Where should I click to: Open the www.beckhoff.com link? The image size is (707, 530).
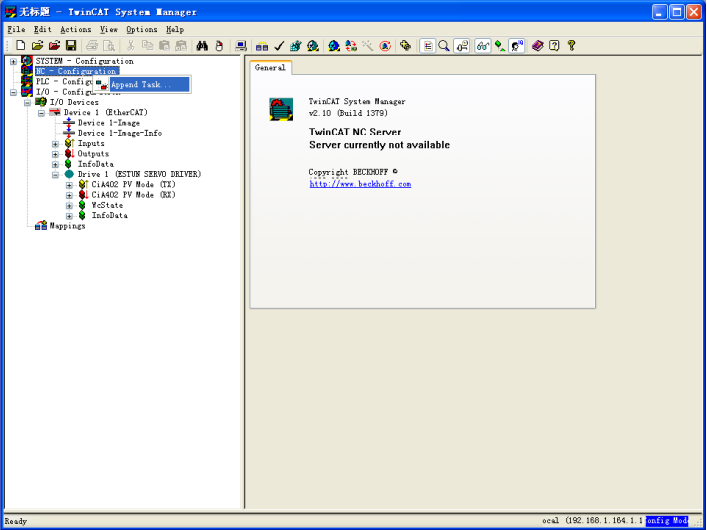click(360, 184)
